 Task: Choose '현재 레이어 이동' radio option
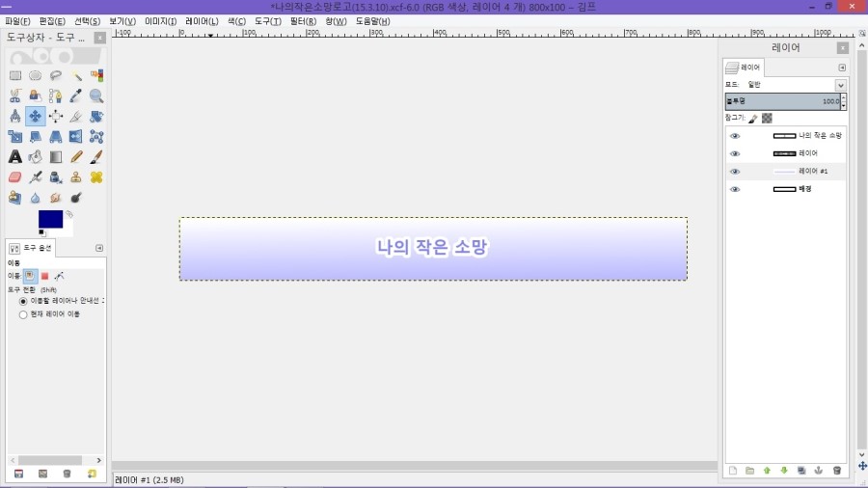click(23, 314)
